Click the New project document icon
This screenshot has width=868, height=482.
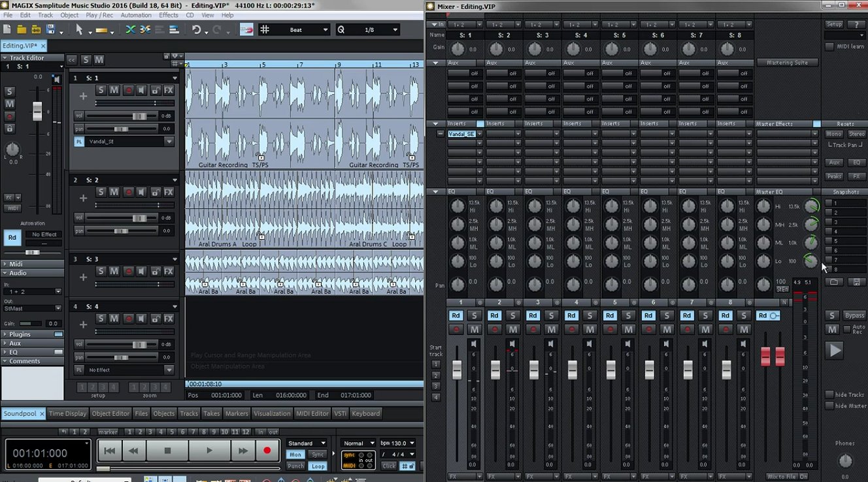(7, 29)
